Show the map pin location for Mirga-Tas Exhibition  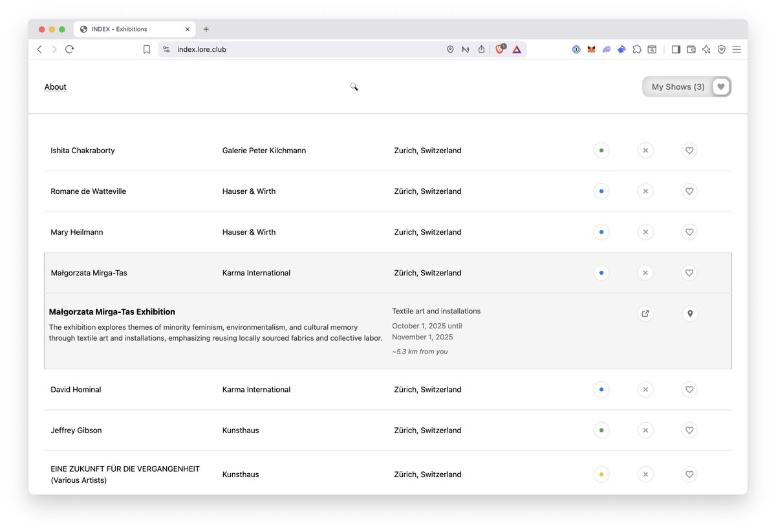tap(689, 314)
